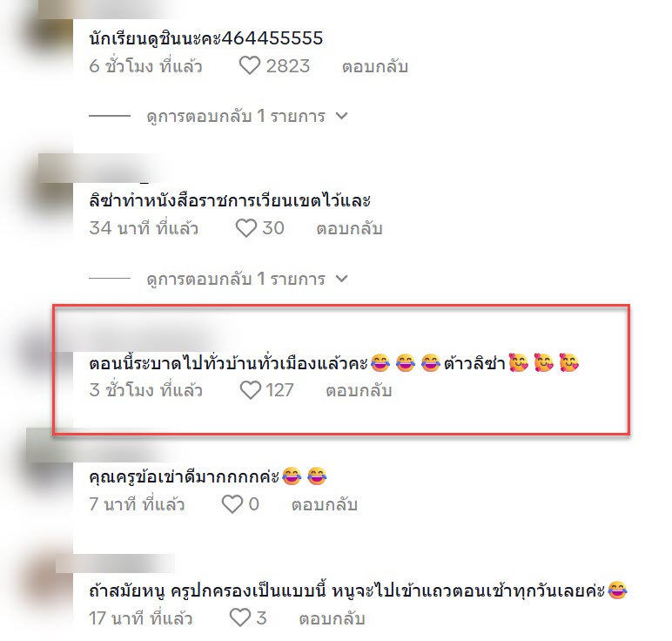Reply to the นักเรียนดูชินนะคะ comment
This screenshot has height=641, width=672.
click(374, 66)
